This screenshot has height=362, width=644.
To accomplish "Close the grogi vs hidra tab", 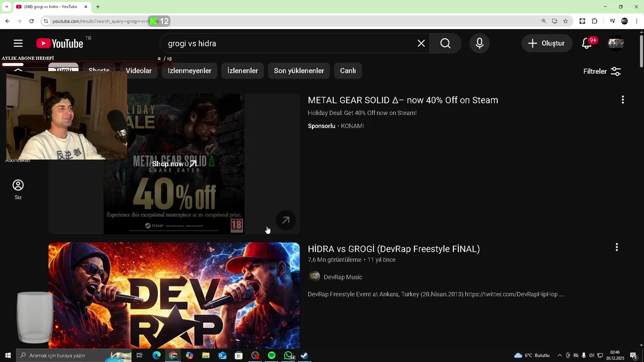I will pos(86,7).
